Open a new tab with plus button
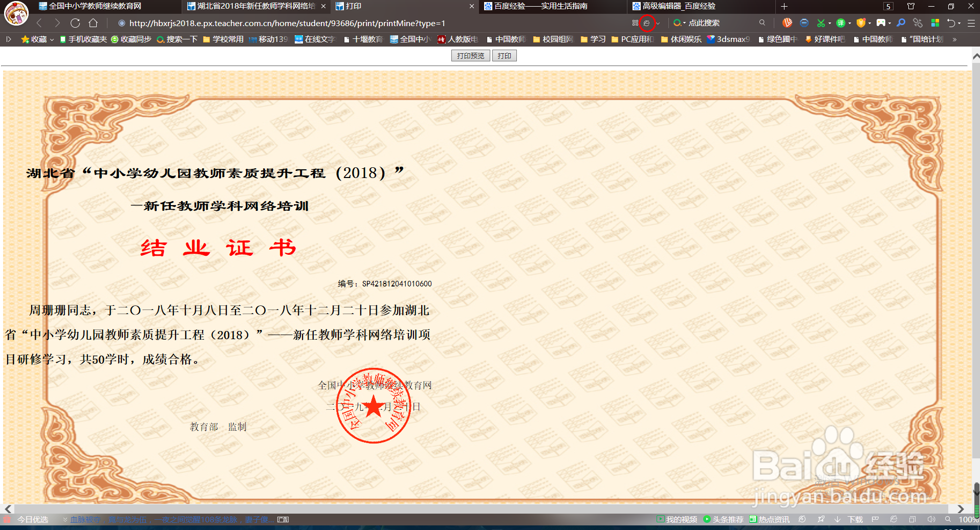Viewport: 980px width, 530px height. tap(784, 6)
